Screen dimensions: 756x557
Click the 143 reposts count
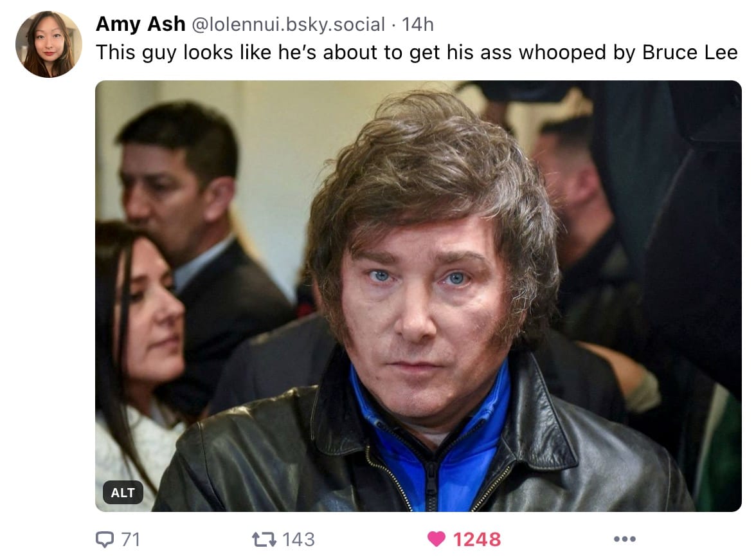(298, 539)
